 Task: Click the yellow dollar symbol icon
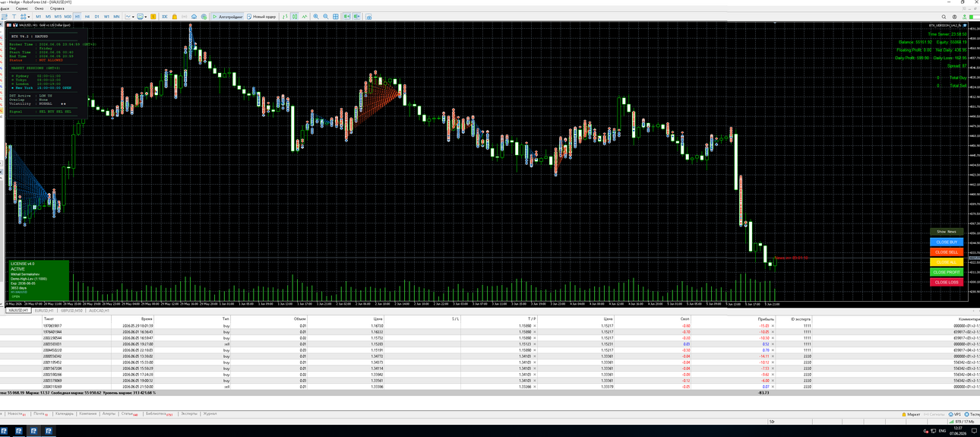pos(153,16)
